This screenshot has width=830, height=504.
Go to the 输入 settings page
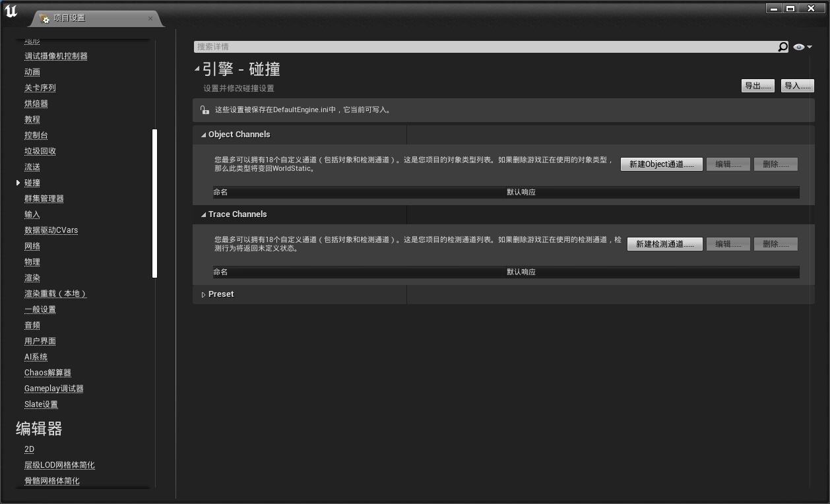32,214
